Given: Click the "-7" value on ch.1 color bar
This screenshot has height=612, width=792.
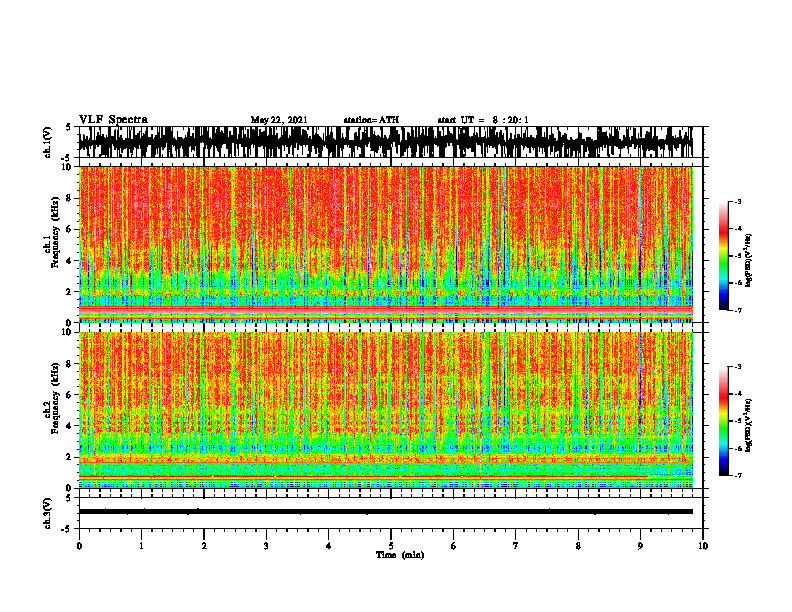Looking at the screenshot, I should [737, 310].
